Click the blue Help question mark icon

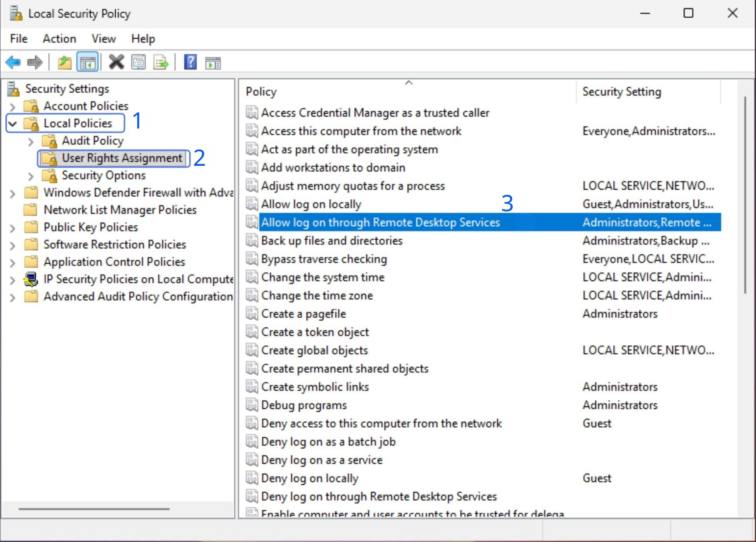190,62
